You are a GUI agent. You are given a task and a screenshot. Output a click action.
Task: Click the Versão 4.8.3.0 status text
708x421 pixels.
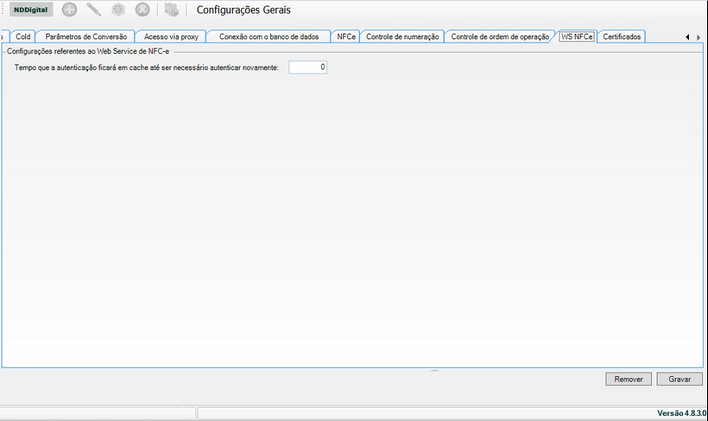681,413
